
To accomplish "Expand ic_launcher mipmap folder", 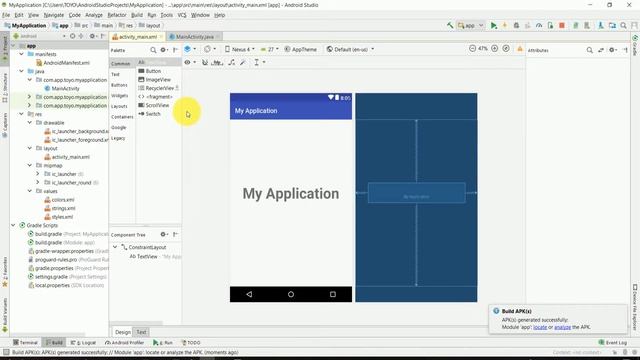I will [38, 174].
